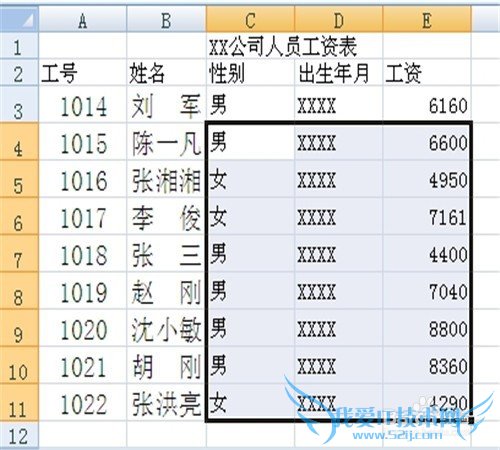Click the 姓名 header cell
The height and width of the screenshot is (450, 500).
point(166,73)
